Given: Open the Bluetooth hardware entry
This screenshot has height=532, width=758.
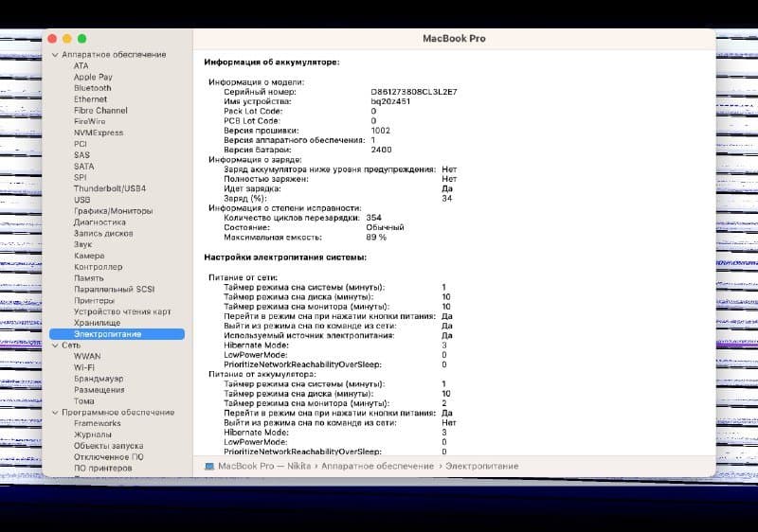Looking at the screenshot, I should click(x=92, y=88).
